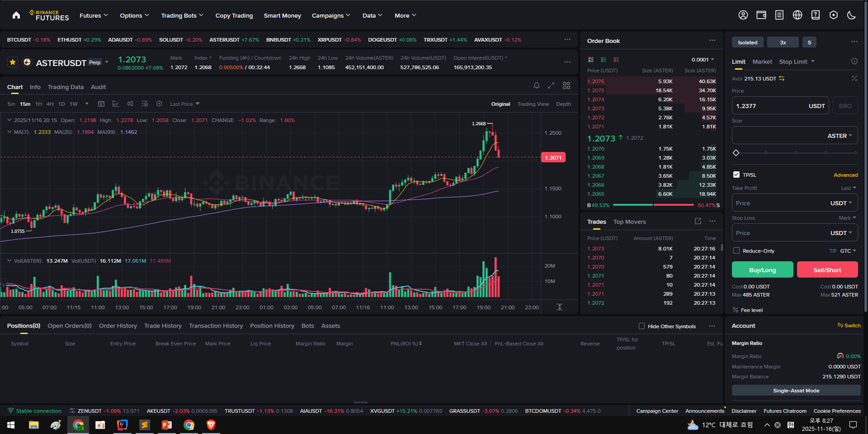This screenshot has height=434, width=868.
Task: Open the Top Movers tab
Action: click(x=629, y=222)
